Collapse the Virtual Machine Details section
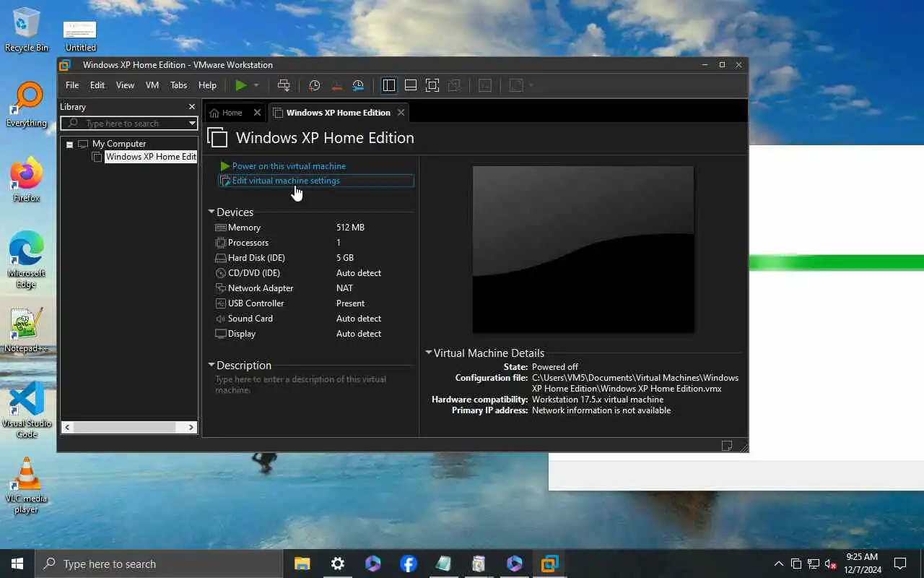The image size is (924, 578). (429, 353)
